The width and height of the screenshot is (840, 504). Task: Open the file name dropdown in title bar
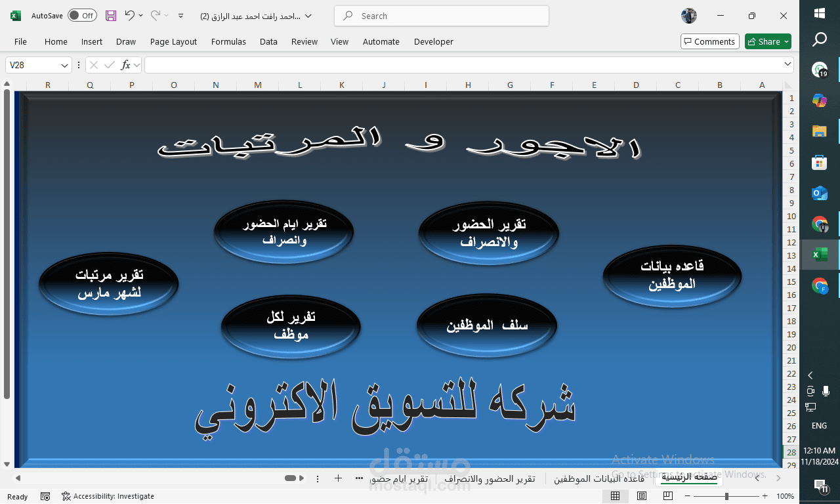pyautogui.click(x=308, y=16)
